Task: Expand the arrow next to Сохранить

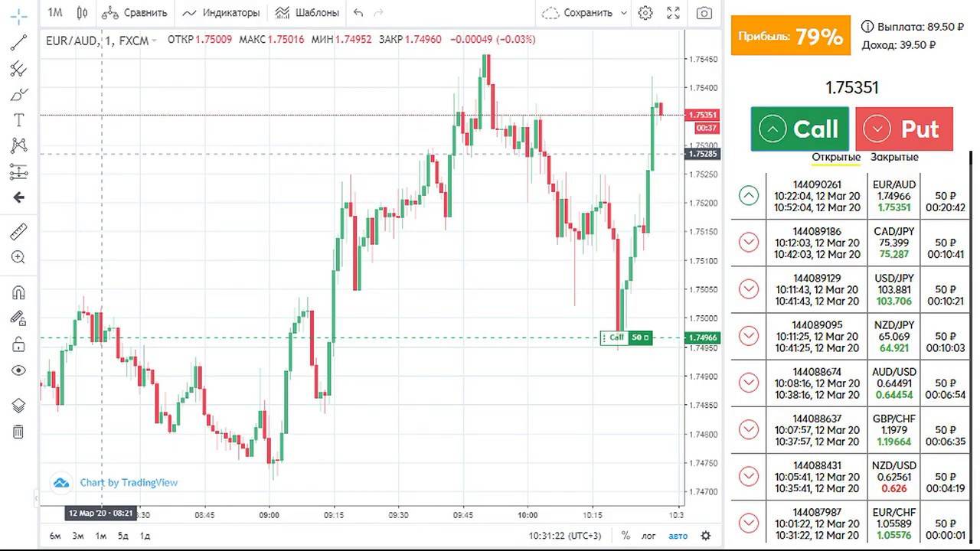Action: click(x=624, y=13)
